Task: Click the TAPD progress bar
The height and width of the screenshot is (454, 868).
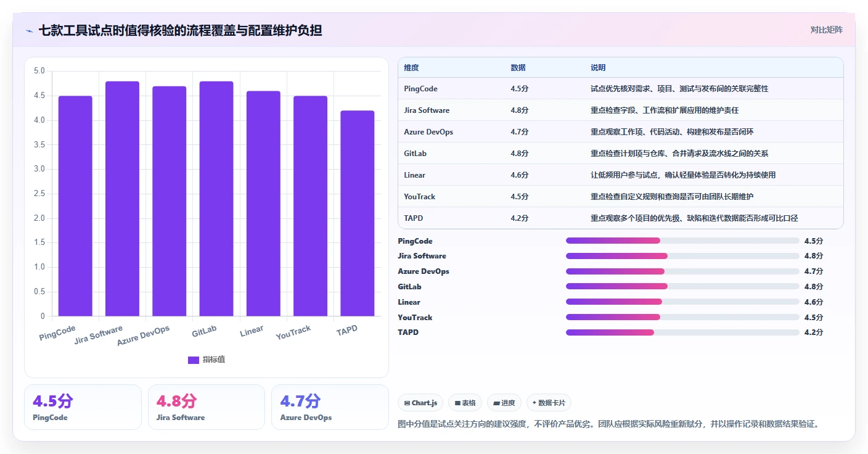Action: point(682,332)
